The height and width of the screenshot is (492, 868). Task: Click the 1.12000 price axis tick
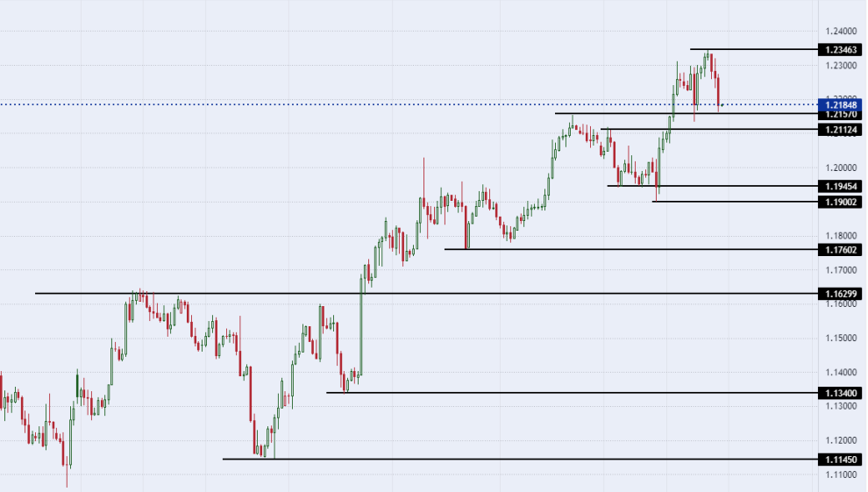click(x=841, y=440)
